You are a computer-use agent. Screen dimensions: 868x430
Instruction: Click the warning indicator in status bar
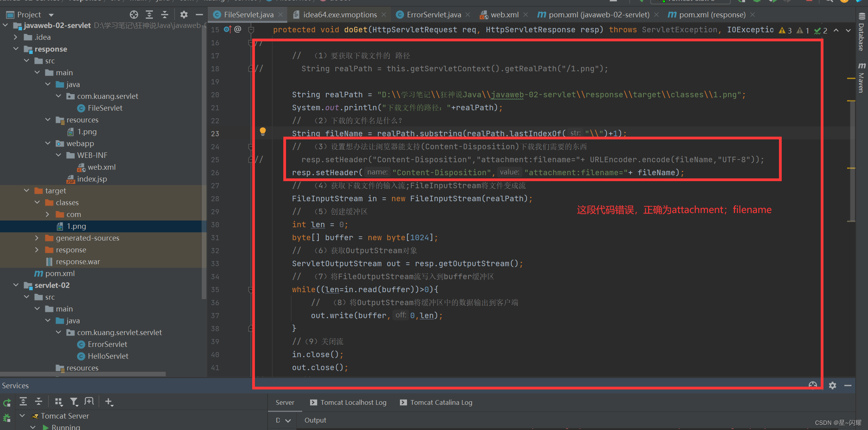click(x=783, y=29)
